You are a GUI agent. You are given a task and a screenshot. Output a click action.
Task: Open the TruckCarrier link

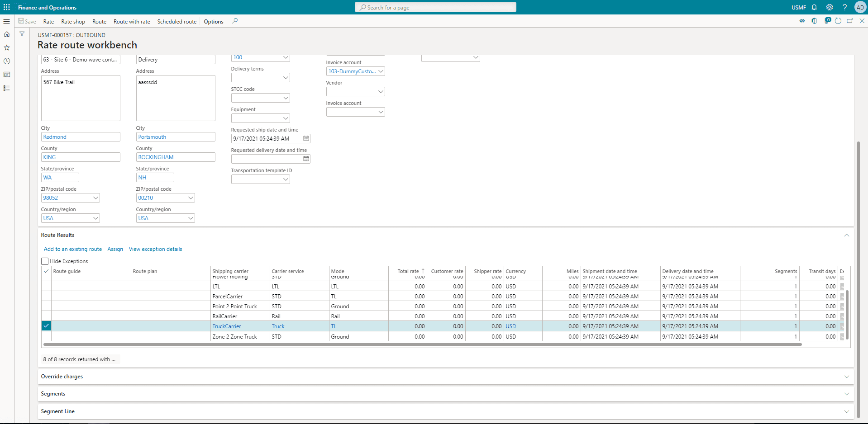pyautogui.click(x=227, y=326)
